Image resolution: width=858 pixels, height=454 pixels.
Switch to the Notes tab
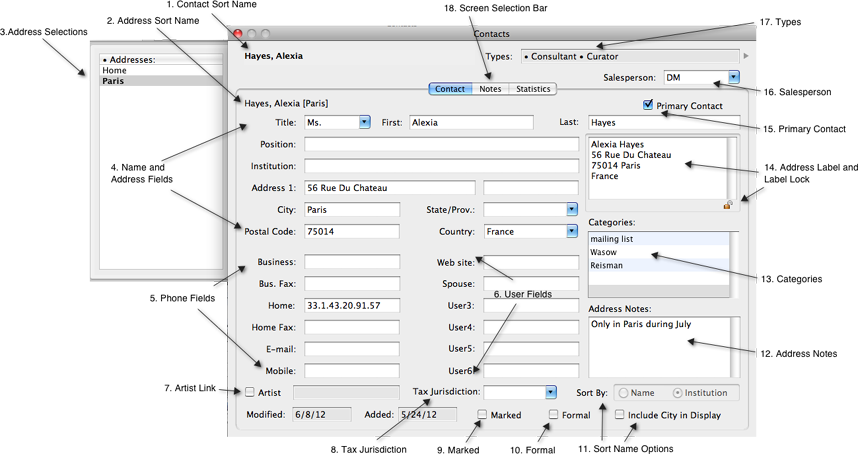490,89
